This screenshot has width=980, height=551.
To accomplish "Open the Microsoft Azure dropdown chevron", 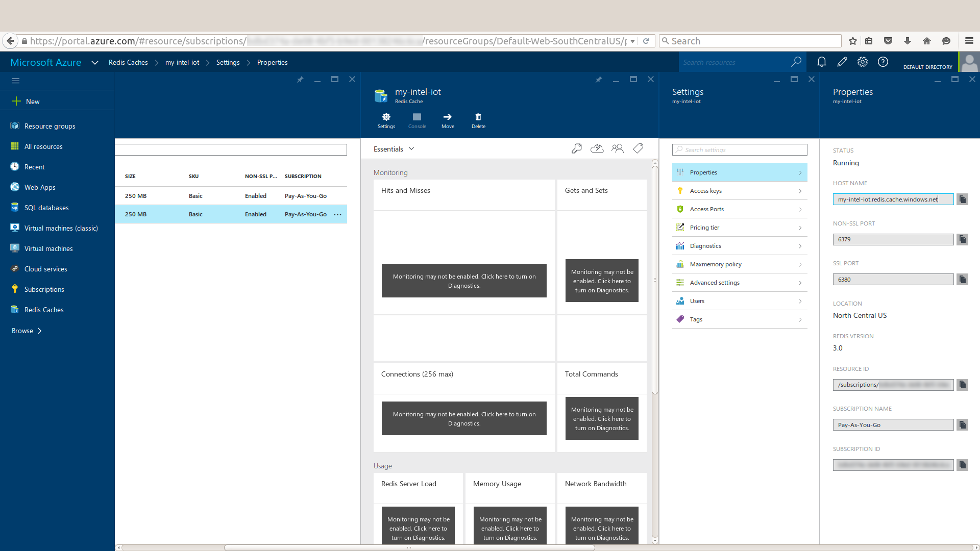I will tap(94, 62).
